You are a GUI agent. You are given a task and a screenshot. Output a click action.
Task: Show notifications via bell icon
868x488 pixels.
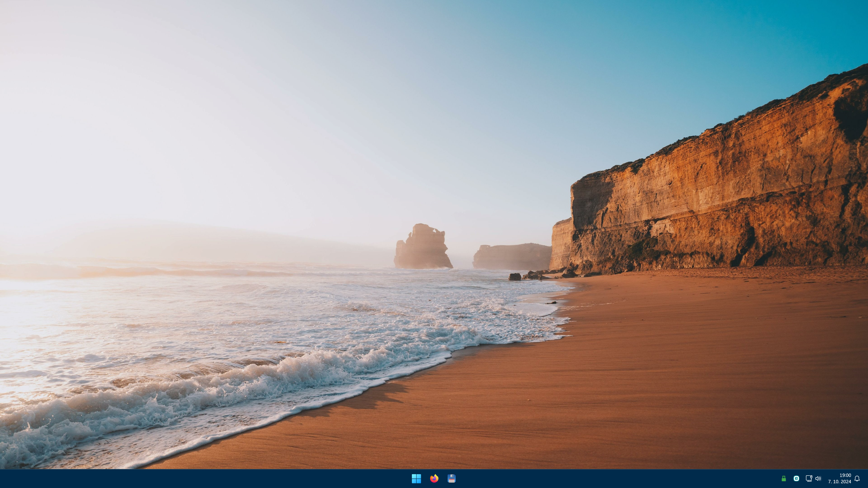[x=857, y=479]
